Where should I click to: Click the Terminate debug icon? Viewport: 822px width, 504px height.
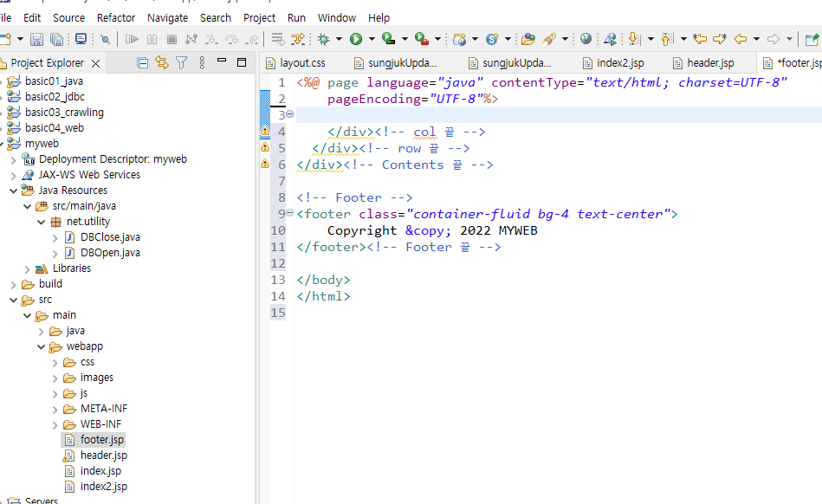(172, 39)
